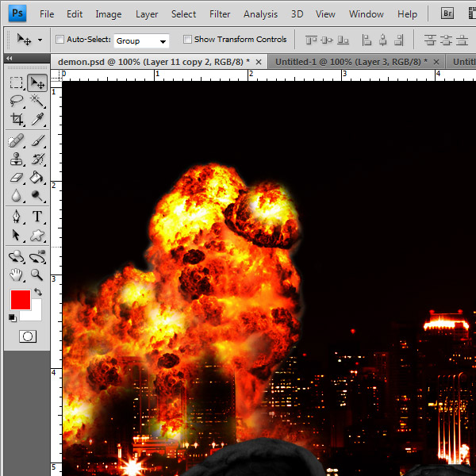Screen dimensions: 476x476
Task: Open the 3D menu
Action: (297, 14)
